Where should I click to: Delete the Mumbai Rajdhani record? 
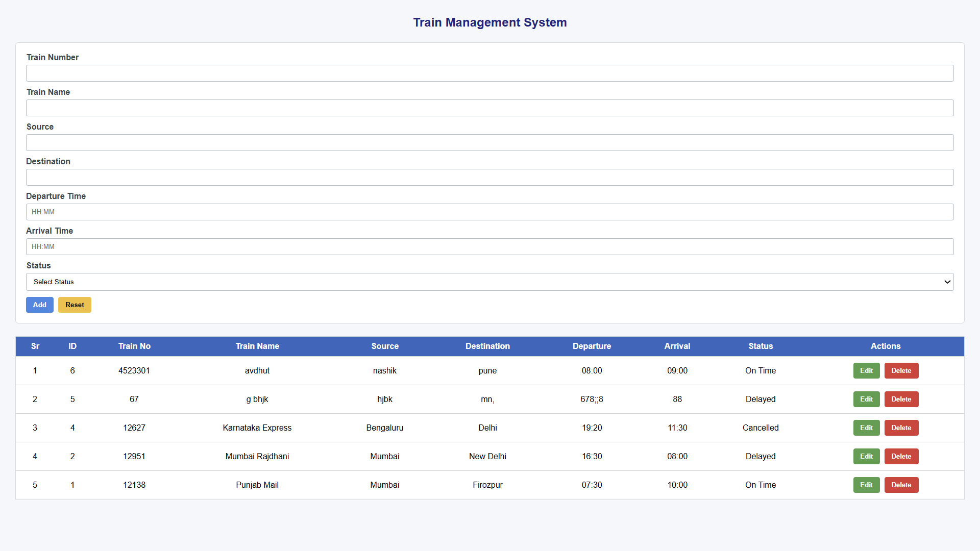901,456
